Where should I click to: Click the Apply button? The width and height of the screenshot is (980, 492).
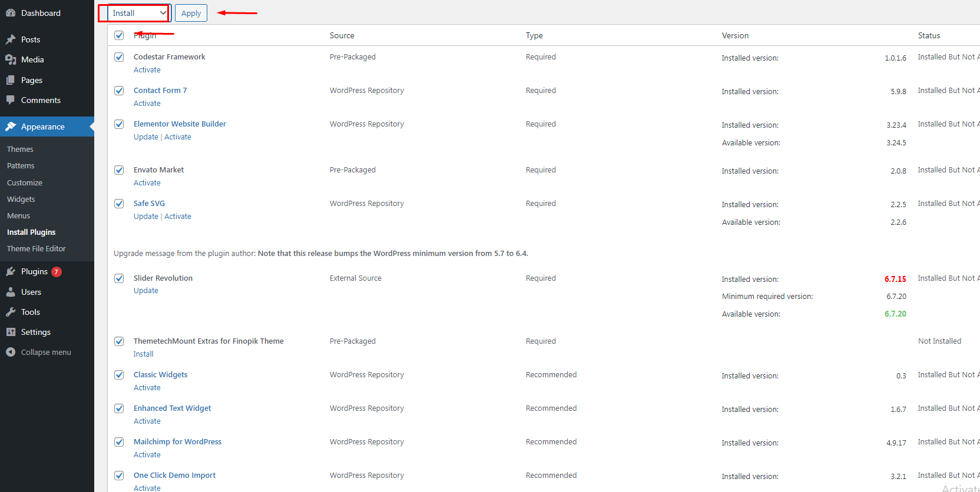point(191,13)
